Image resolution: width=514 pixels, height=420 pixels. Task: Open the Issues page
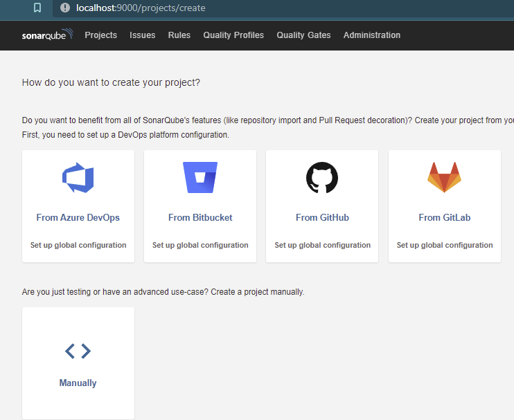(x=142, y=35)
